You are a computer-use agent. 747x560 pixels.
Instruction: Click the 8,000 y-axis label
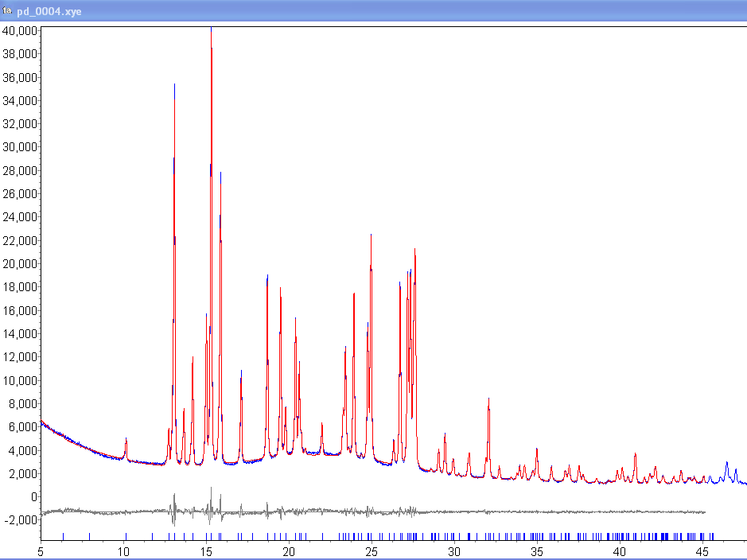click(22, 404)
